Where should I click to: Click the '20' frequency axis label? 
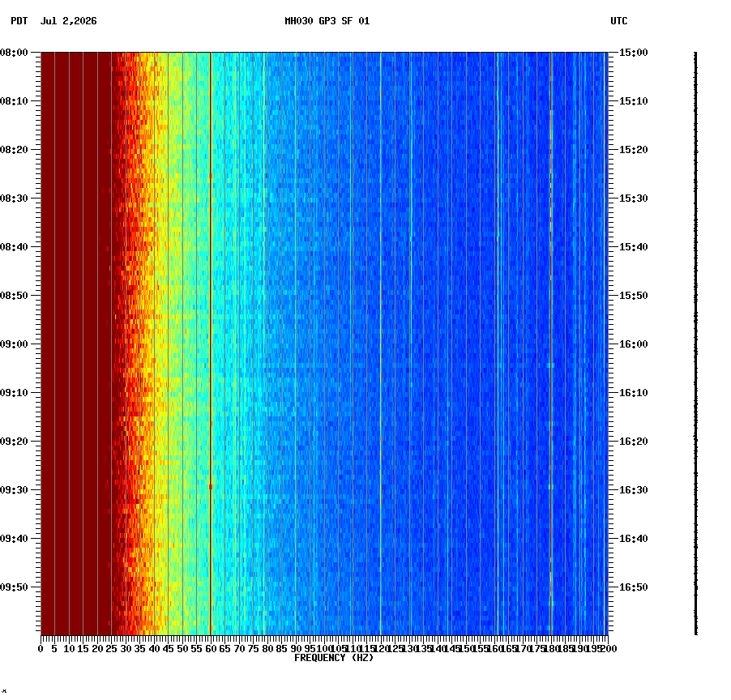97,649
